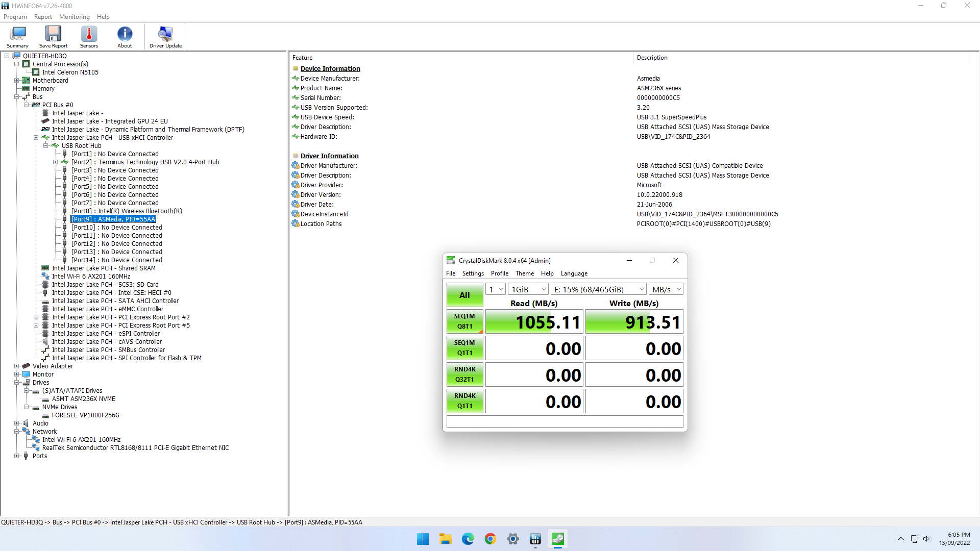Image resolution: width=980 pixels, height=551 pixels.
Task: Expand the Motherboard tree node
Action: (16, 81)
